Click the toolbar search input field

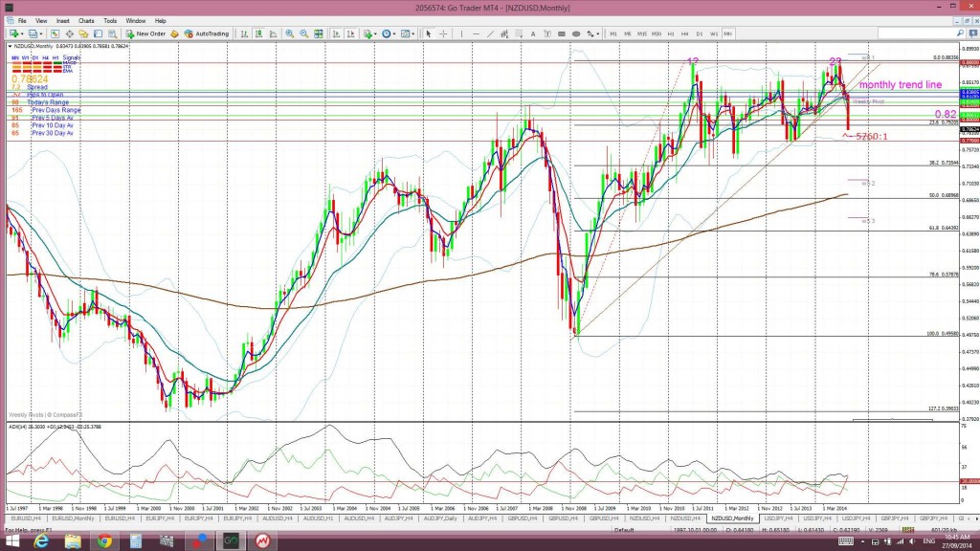[916, 33]
